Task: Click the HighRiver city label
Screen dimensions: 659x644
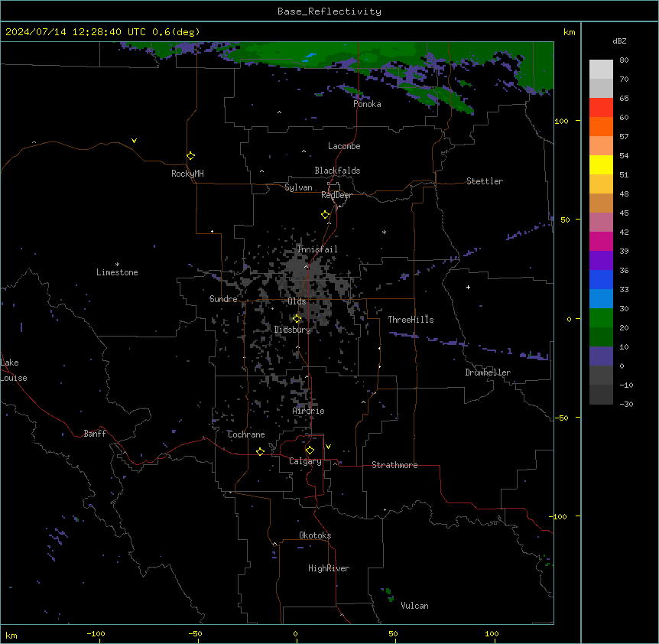Action: (x=329, y=568)
